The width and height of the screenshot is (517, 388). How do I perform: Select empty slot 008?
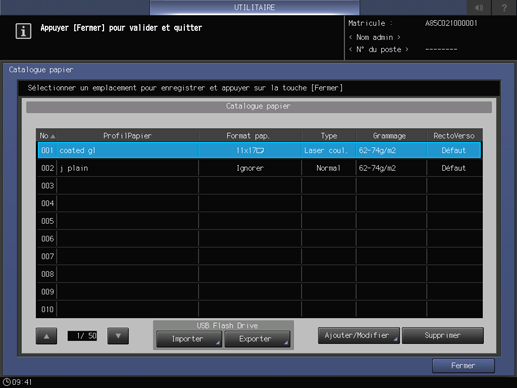(259, 274)
